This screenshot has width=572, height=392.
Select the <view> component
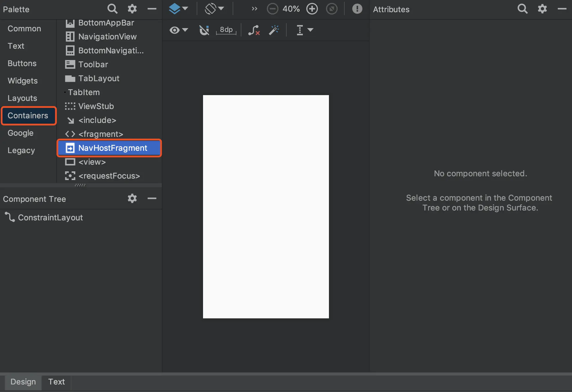[x=109, y=162]
